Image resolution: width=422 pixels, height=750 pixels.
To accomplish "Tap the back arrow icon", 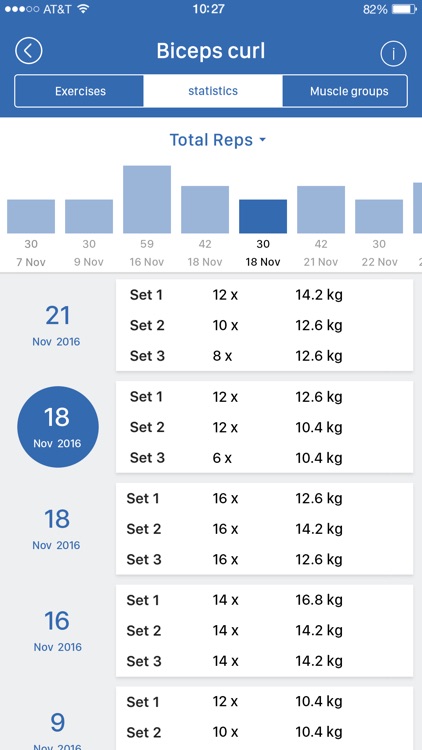I will (29, 51).
